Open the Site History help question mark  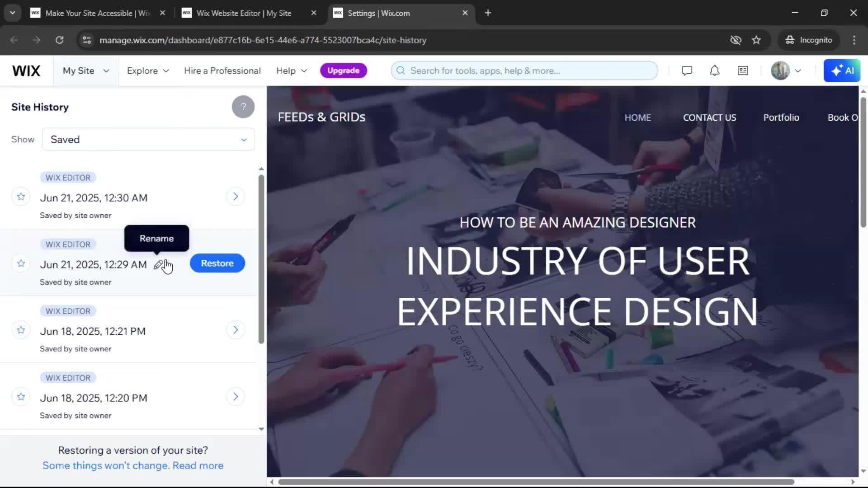coord(243,107)
